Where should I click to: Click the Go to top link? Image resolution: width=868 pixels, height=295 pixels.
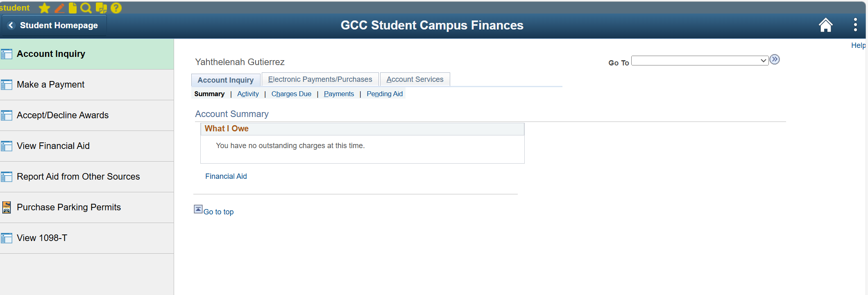tap(218, 212)
